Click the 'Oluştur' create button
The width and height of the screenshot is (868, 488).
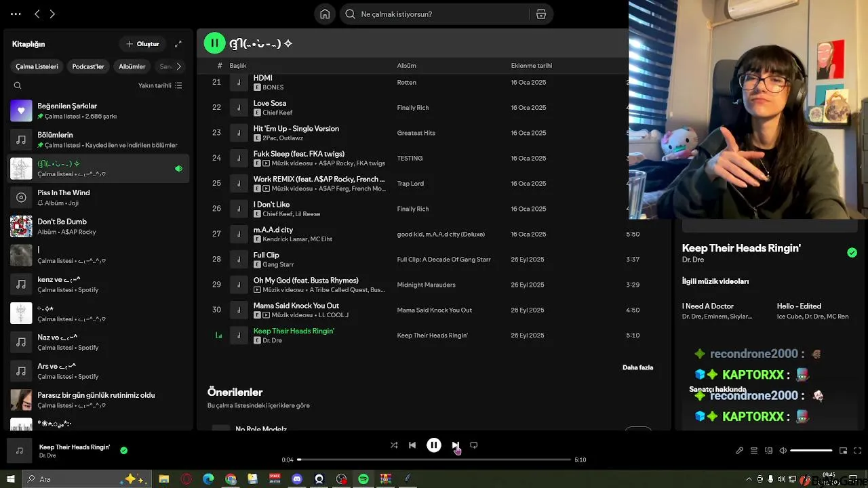(142, 44)
